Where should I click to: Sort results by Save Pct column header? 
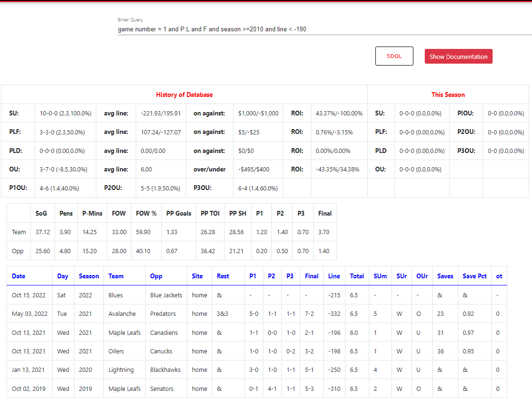tap(474, 276)
